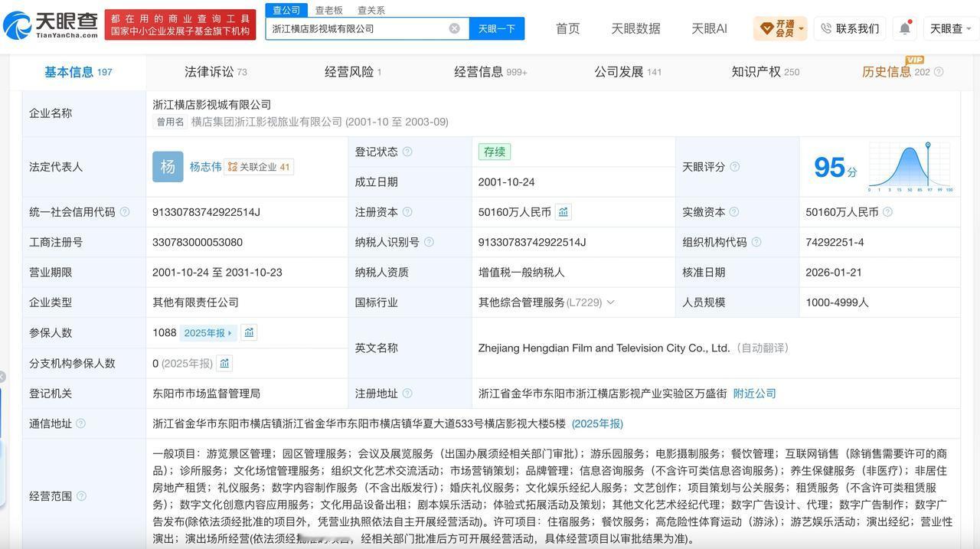Click the 95分 score distribution chart
Viewport: 980px width, 549px height.
[911, 167]
